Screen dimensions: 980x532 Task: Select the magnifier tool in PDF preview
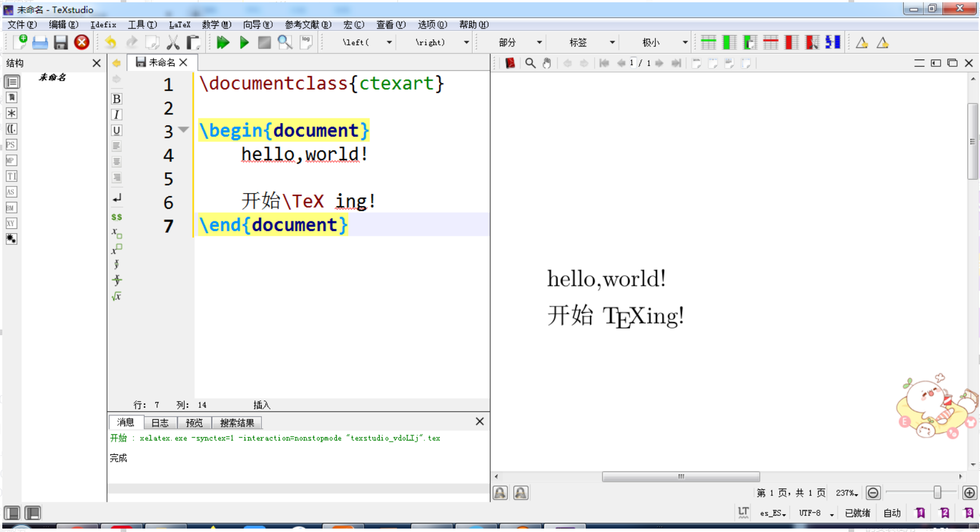[531, 63]
